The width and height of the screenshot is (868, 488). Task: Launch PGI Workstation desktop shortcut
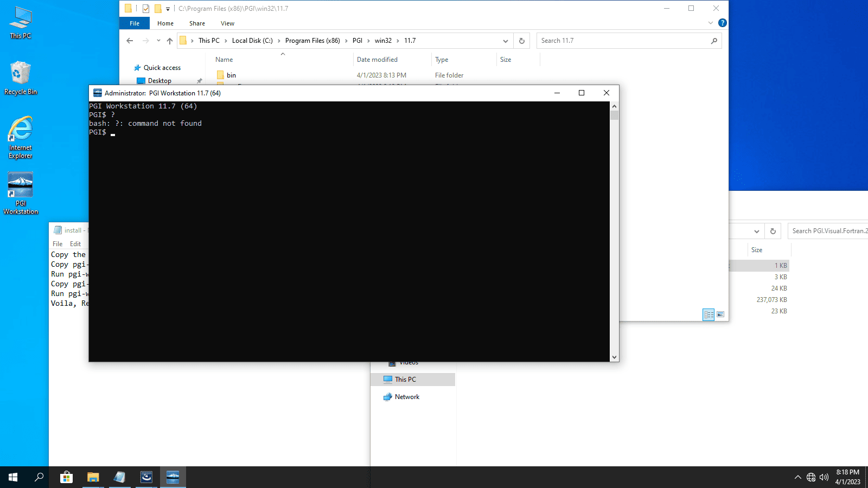[x=21, y=194]
